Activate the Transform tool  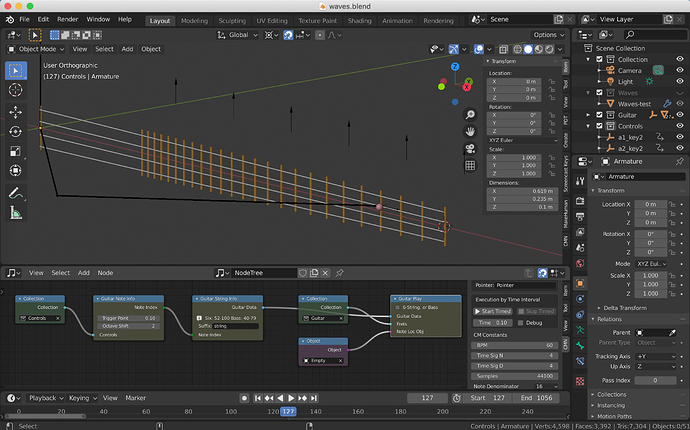16,170
